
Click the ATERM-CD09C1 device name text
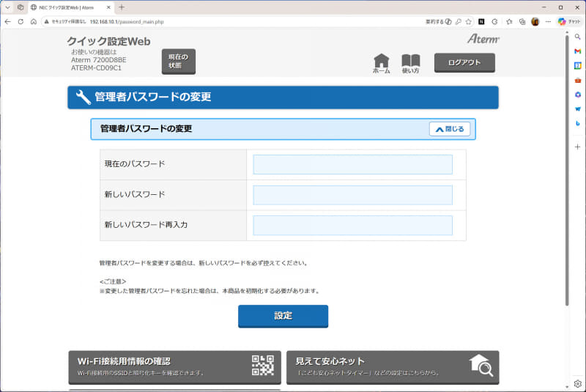(x=96, y=68)
